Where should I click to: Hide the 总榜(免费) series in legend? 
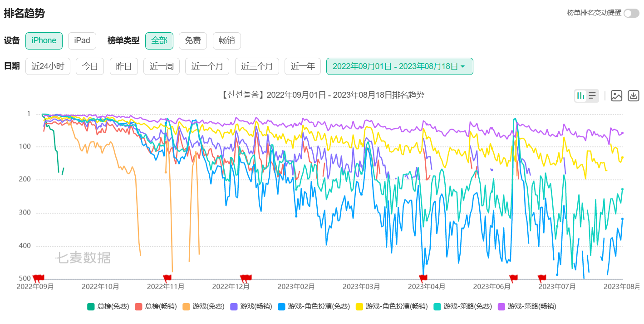(x=103, y=306)
